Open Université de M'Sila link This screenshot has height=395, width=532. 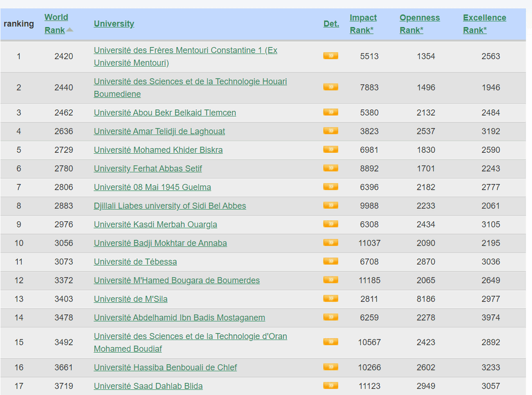click(130, 299)
